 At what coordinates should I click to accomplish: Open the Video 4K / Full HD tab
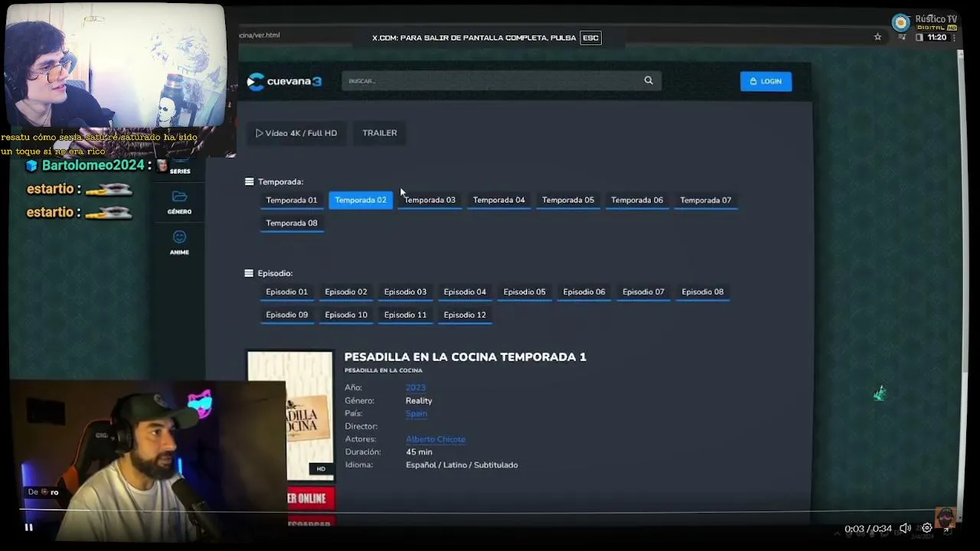pyautogui.click(x=296, y=133)
